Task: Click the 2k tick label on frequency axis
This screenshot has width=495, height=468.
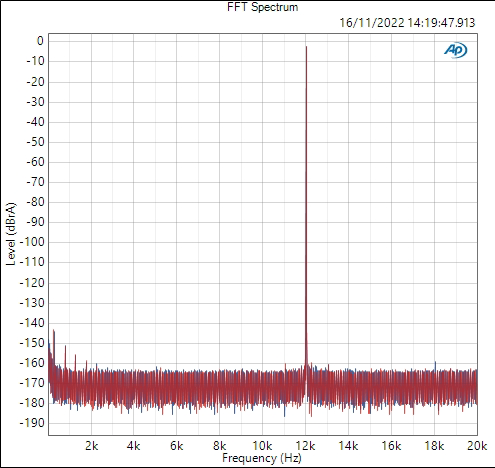Action: (91, 446)
